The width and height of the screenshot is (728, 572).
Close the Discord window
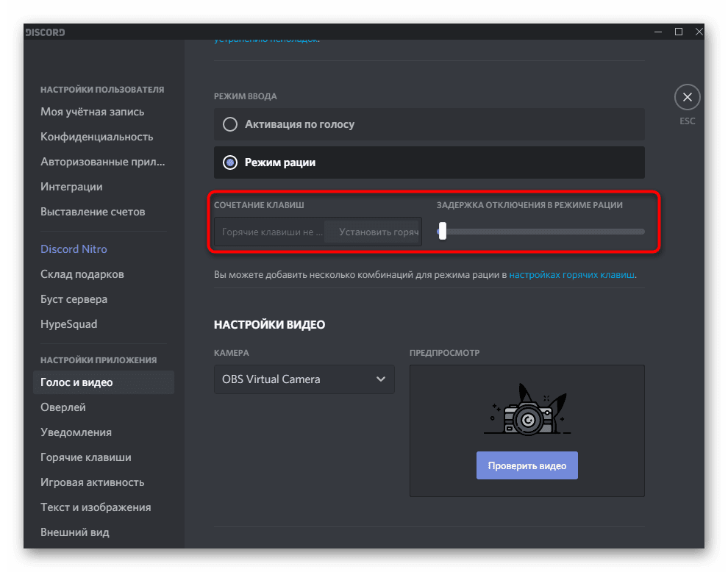pyautogui.click(x=699, y=32)
